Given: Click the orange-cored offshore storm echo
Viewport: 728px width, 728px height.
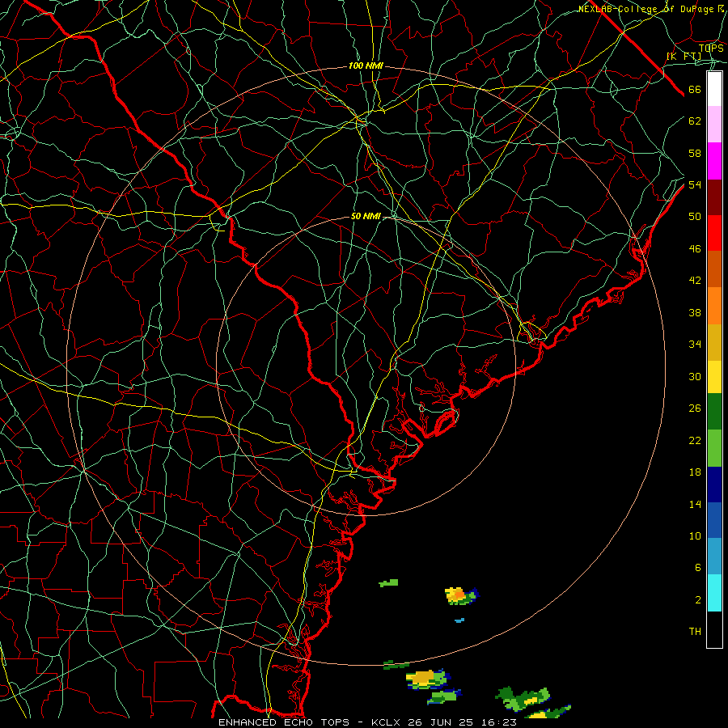Looking at the screenshot, I should click(x=461, y=595).
